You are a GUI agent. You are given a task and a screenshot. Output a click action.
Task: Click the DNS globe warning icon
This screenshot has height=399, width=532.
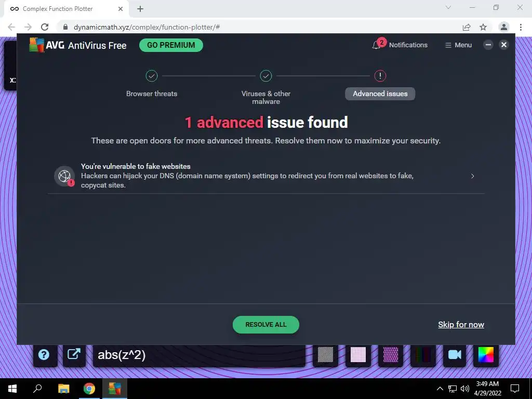(x=64, y=176)
